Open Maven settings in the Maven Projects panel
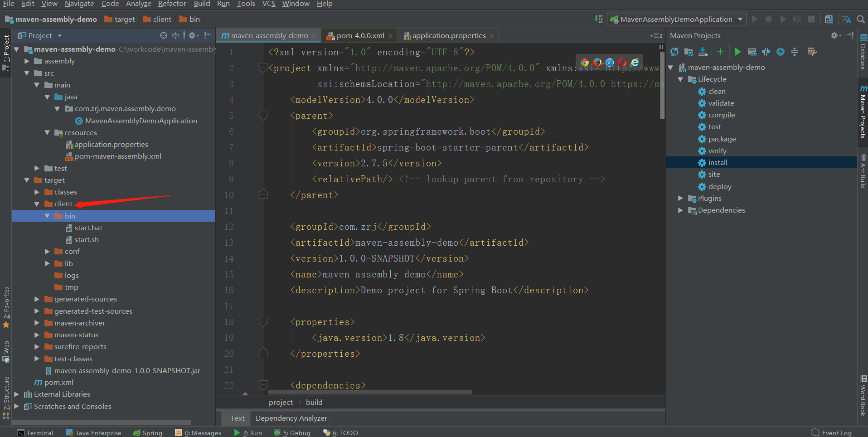Viewport: 868px width, 437px height. coord(812,52)
